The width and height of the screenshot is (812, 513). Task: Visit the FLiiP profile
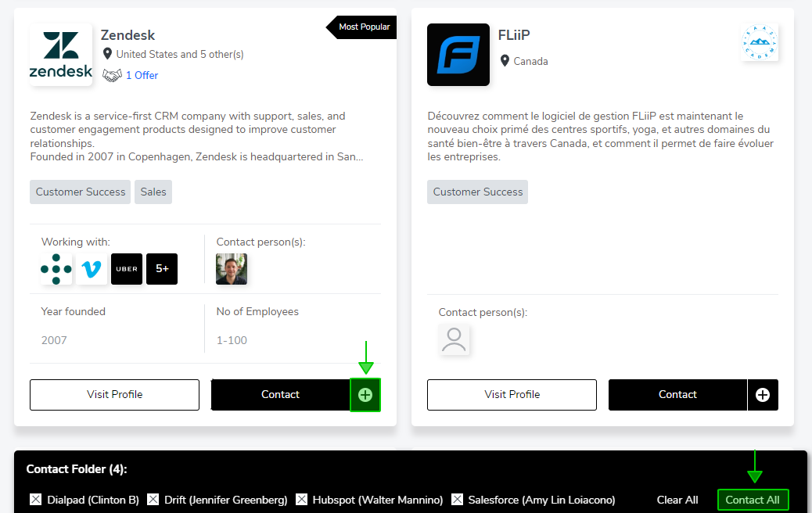click(512, 395)
